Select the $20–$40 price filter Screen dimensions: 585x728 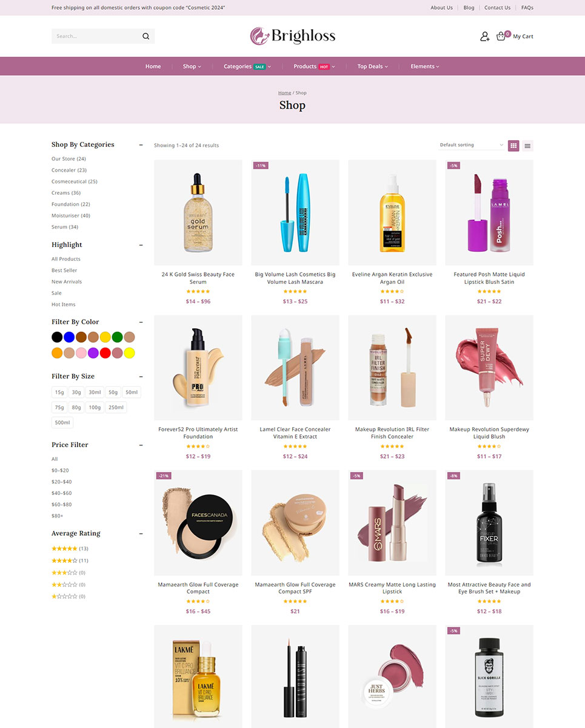[x=61, y=482]
